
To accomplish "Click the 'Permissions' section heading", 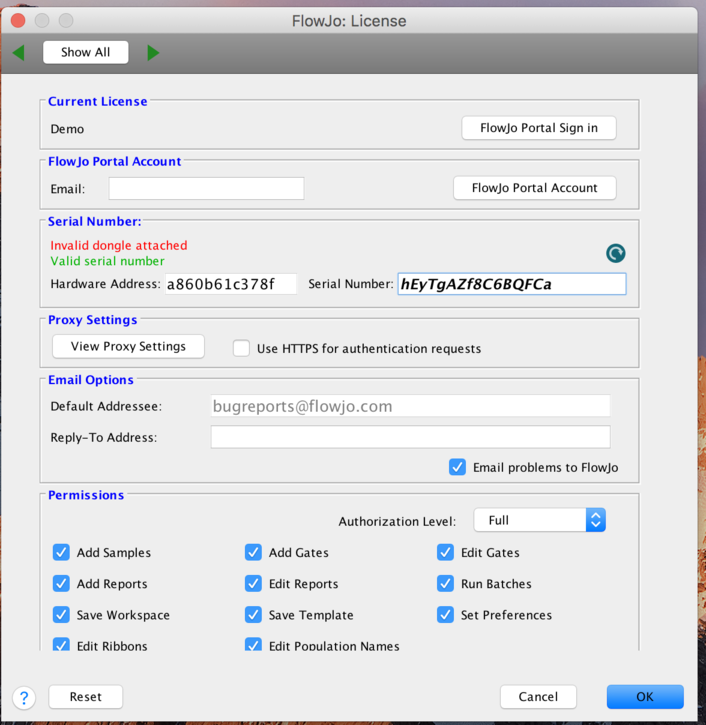I will pos(86,495).
